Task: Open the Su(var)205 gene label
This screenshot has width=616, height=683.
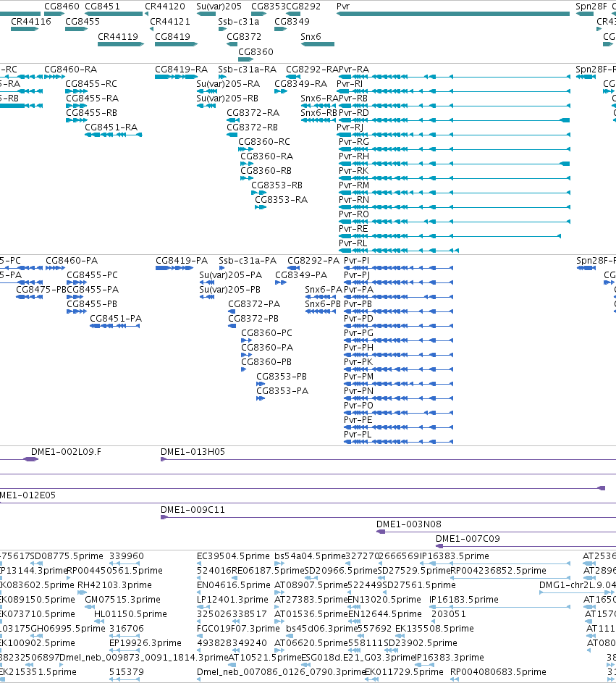Action: pos(219,6)
